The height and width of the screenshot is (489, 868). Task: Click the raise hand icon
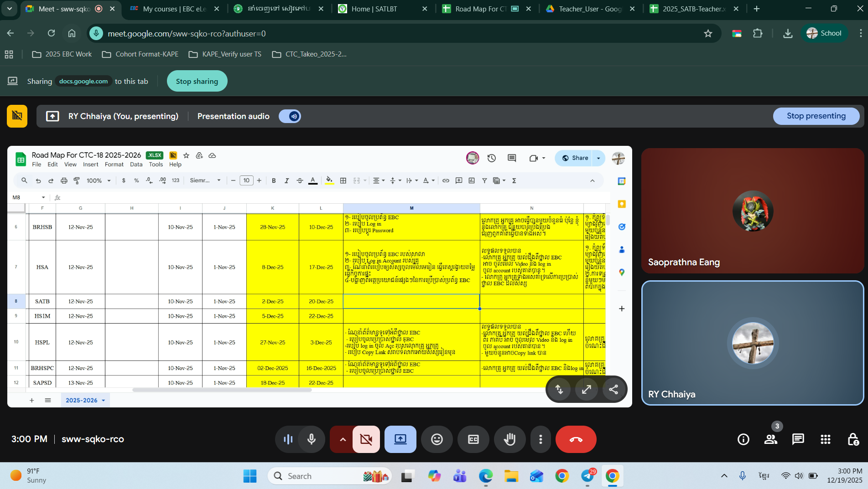509,439
